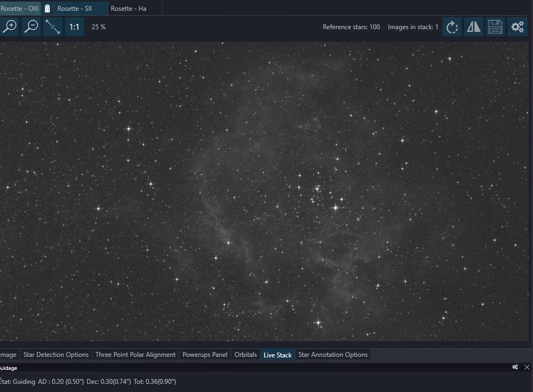Click the zoom out magnifier icon

(31, 27)
